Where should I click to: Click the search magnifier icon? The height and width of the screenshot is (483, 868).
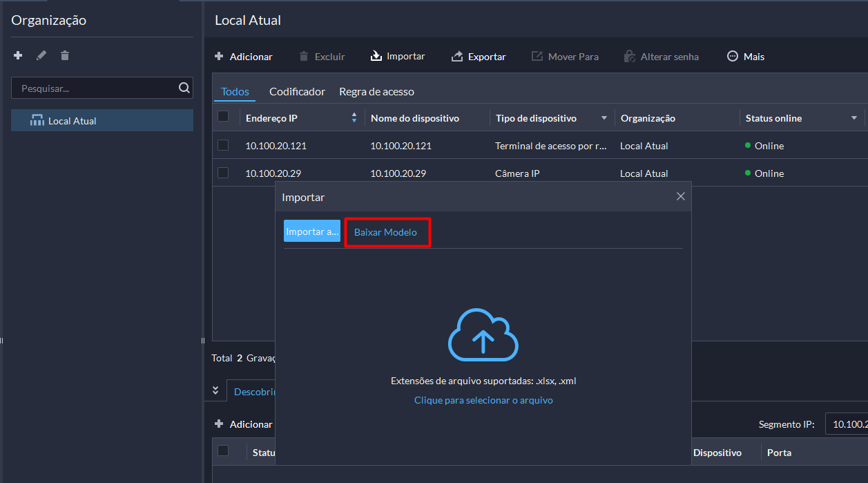tap(184, 88)
